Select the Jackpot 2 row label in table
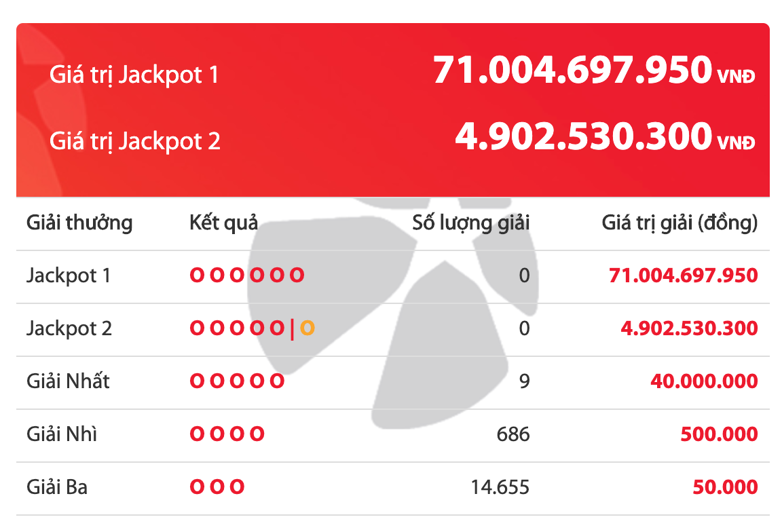The height and width of the screenshot is (532, 782). point(69,328)
